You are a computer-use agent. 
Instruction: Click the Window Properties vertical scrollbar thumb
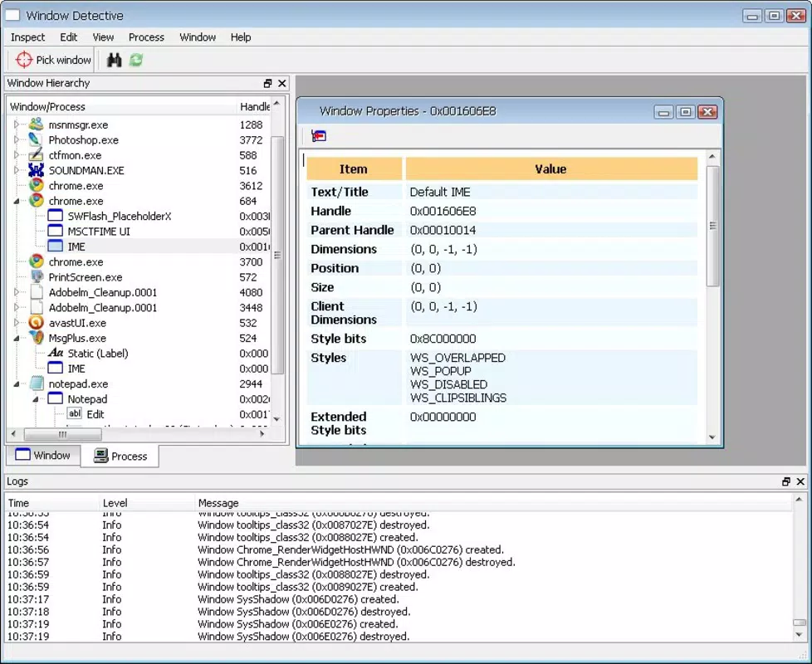tap(712, 226)
